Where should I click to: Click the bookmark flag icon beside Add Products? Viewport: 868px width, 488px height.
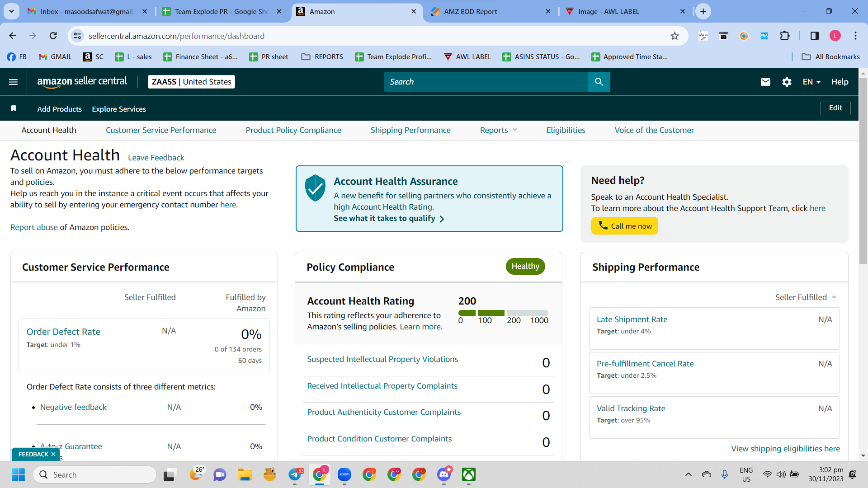pyautogui.click(x=14, y=108)
